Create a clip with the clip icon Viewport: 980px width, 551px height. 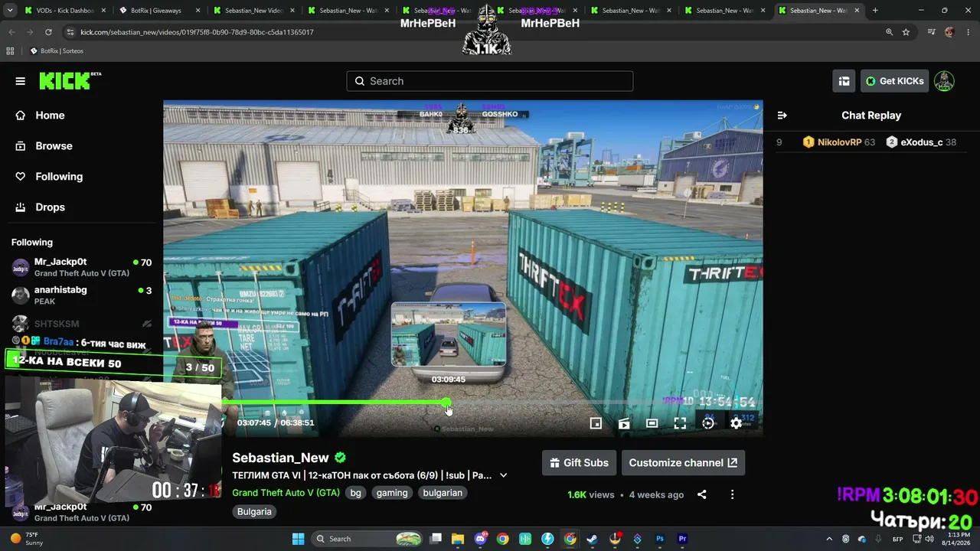(x=624, y=423)
